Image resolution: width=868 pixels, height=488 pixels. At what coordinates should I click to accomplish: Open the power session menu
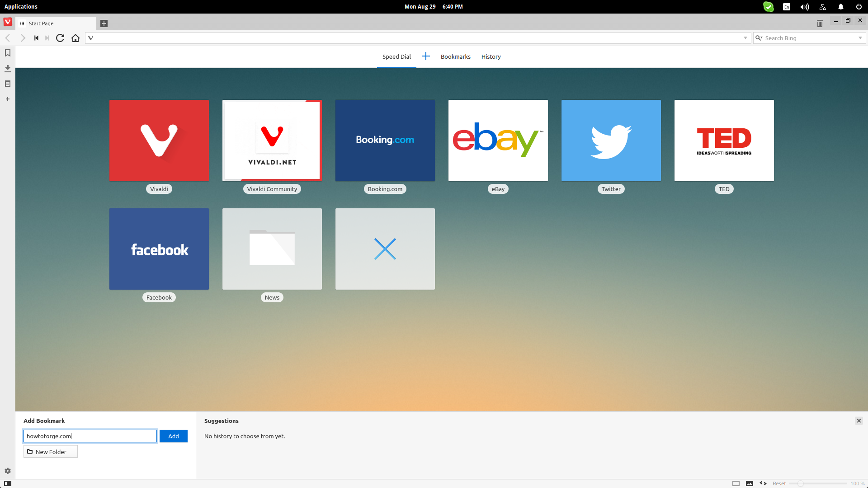(859, 6)
